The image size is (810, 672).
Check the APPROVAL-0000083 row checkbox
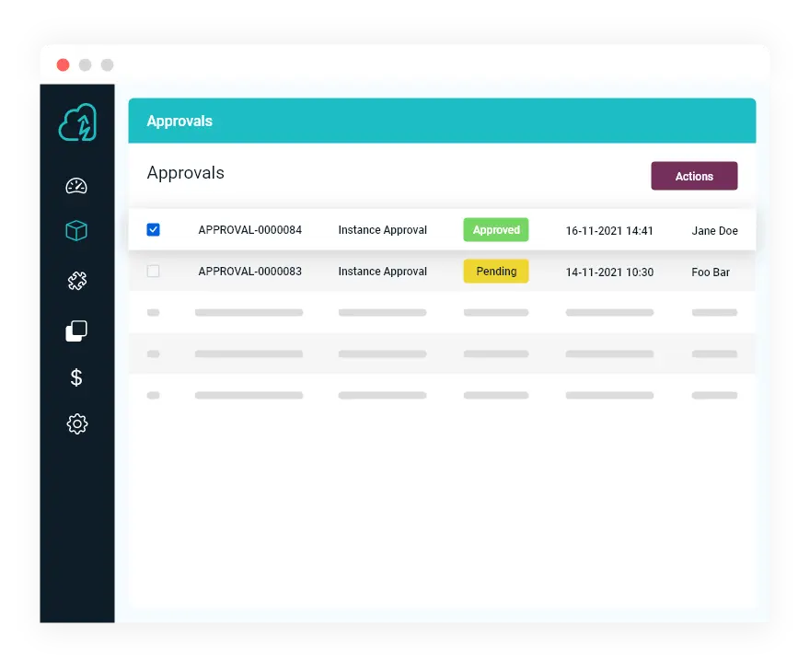[x=153, y=271]
